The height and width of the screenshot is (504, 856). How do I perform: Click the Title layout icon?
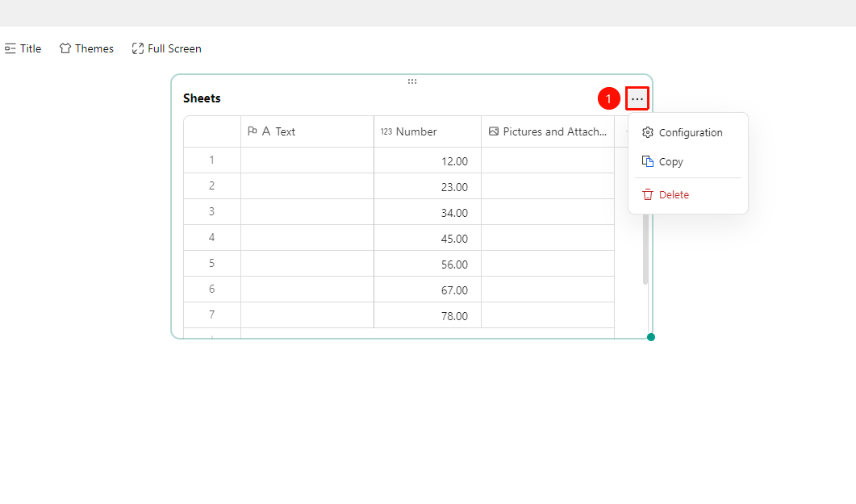click(10, 48)
